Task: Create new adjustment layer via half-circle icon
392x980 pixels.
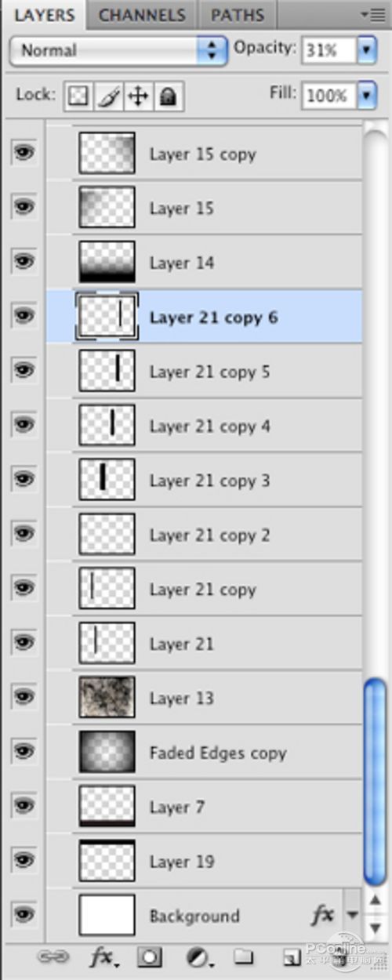Action: [198, 956]
